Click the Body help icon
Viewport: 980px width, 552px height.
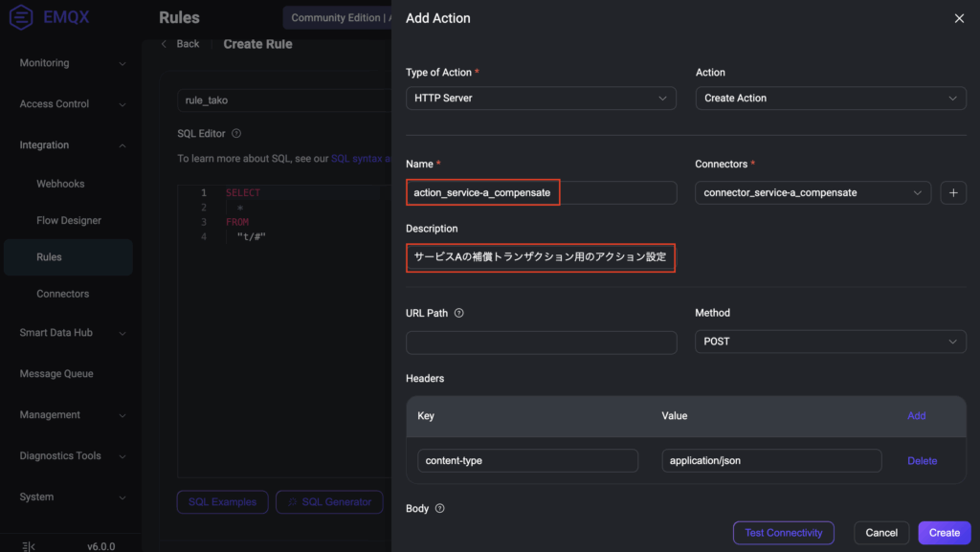[439, 509]
